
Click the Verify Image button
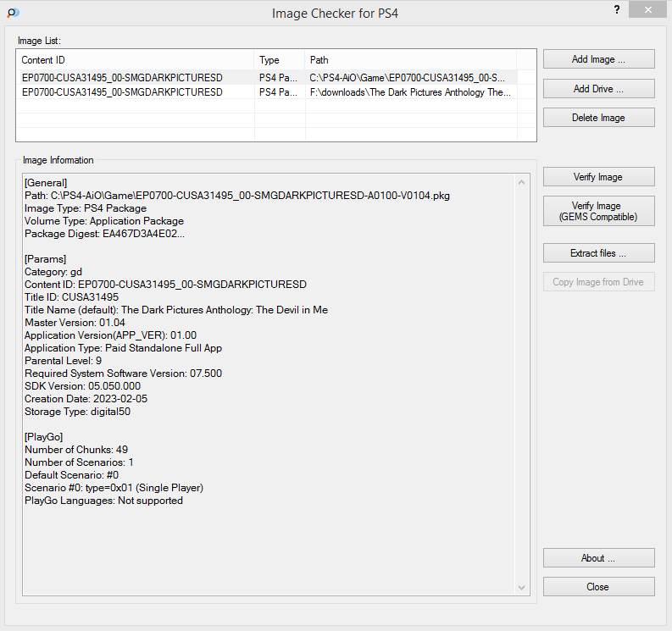click(x=599, y=177)
